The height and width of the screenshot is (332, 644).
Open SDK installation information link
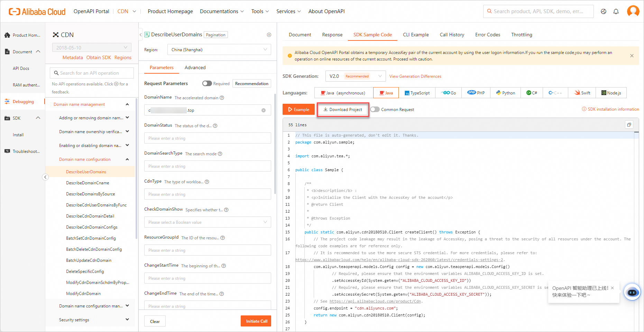(x=610, y=109)
